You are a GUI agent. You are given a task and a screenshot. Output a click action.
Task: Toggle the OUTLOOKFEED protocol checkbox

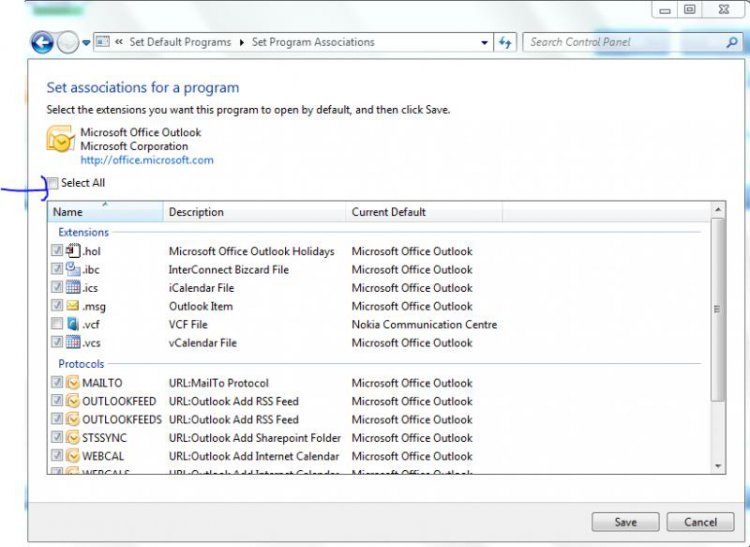[x=57, y=400]
